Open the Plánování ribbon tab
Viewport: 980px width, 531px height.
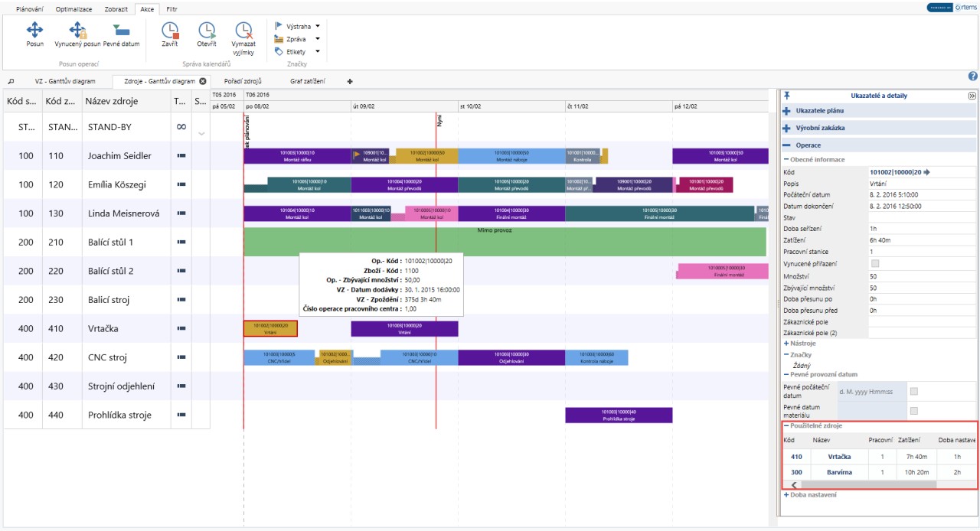click(x=30, y=9)
